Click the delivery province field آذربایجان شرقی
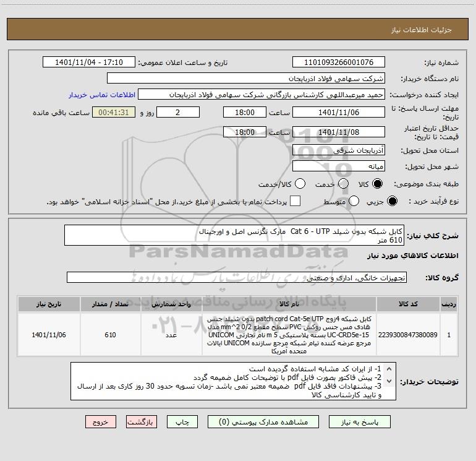Viewport: 476px width, 461px height. (339, 150)
